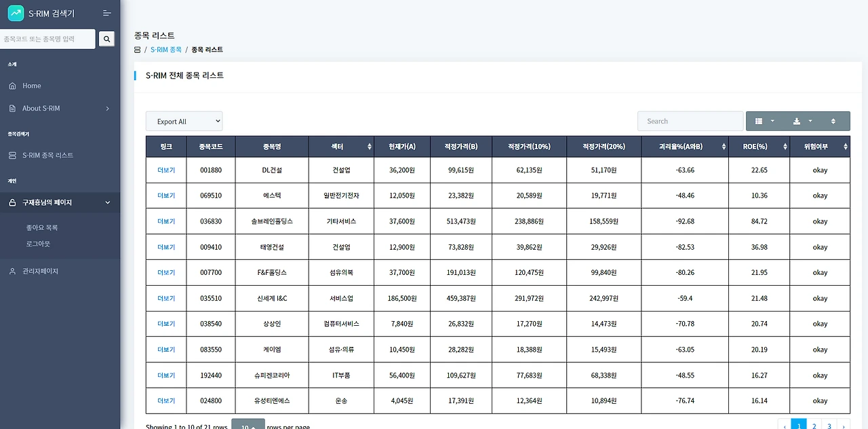Open the columns grid icon dropdown
This screenshot has width=868, height=429.
point(764,122)
